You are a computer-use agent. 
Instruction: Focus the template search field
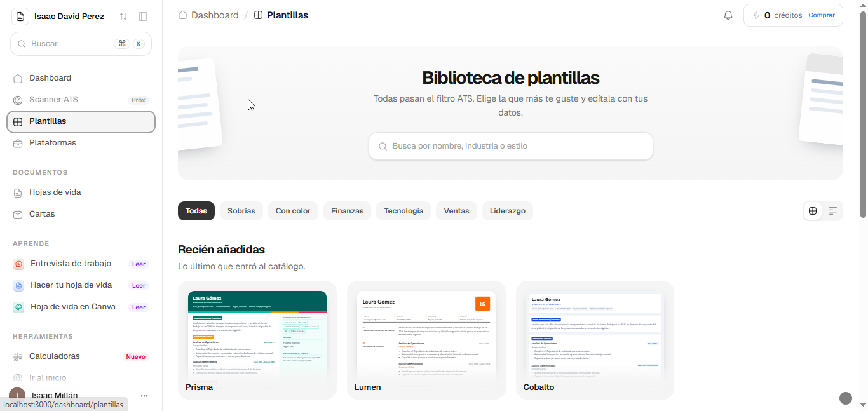pyautogui.click(x=511, y=146)
